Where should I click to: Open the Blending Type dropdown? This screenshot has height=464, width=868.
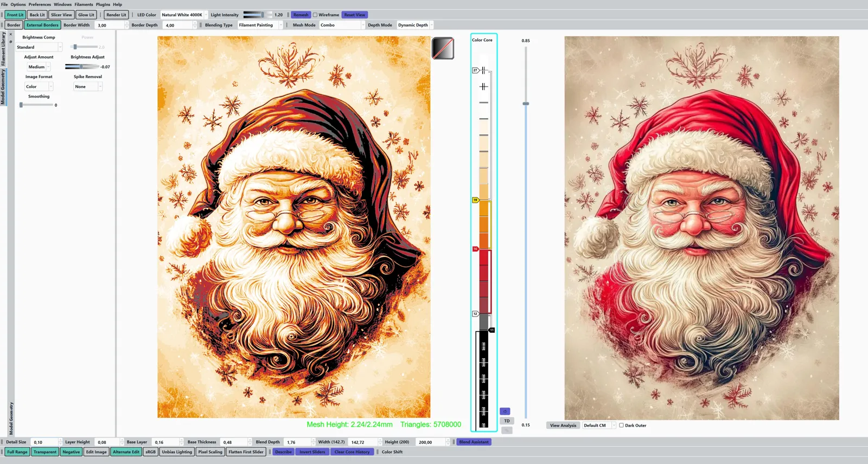point(260,25)
